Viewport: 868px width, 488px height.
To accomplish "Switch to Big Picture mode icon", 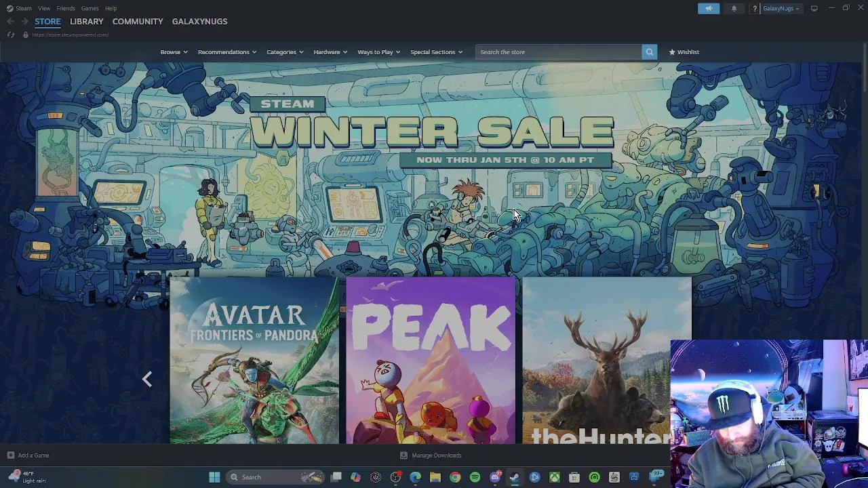I will click(814, 8).
